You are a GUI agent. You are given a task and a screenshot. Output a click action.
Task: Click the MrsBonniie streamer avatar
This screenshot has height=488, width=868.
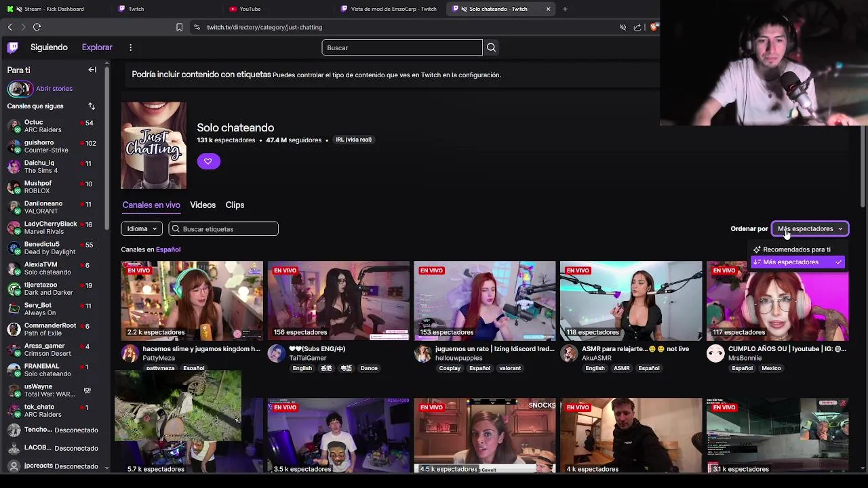tap(715, 353)
